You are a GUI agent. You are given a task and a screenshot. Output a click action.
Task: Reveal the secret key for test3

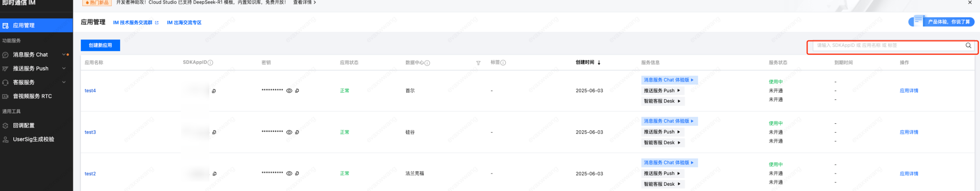(x=289, y=132)
